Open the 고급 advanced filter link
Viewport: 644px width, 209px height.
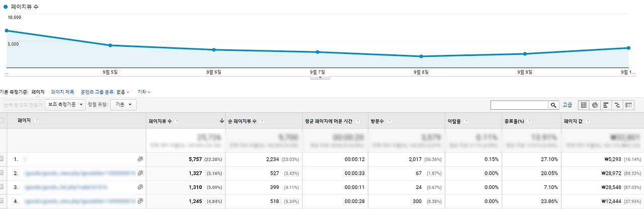pos(567,105)
